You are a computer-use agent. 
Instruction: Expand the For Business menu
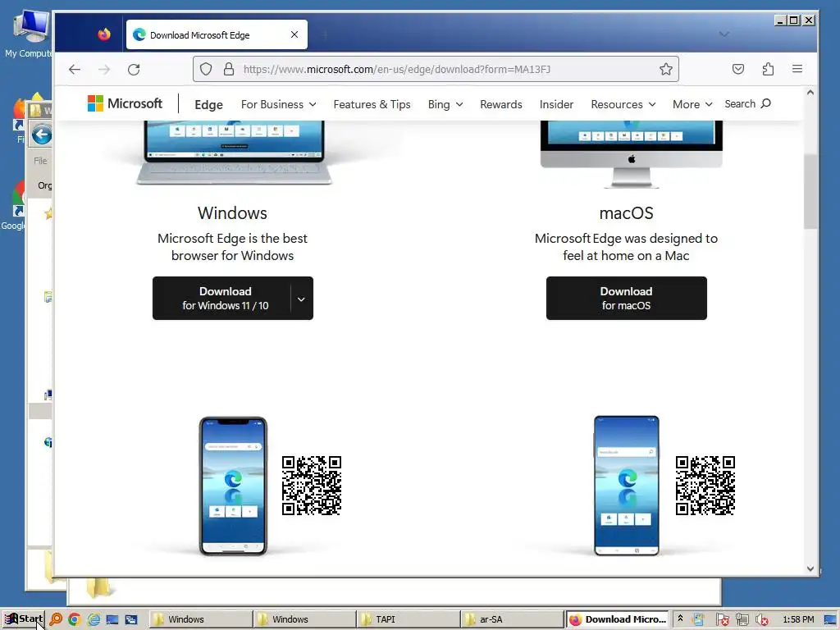(x=279, y=104)
